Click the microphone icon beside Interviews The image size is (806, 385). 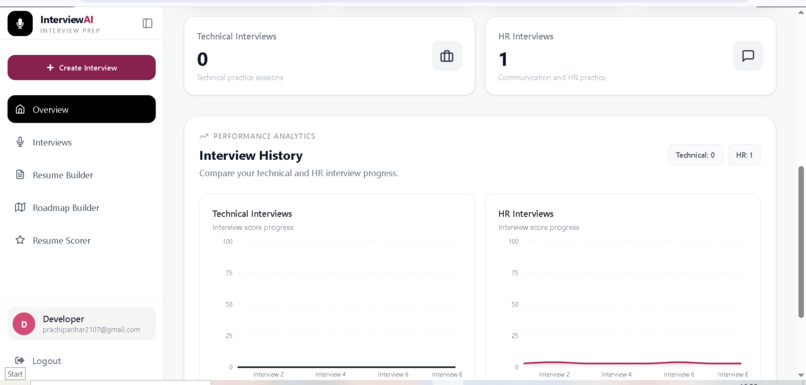20,142
